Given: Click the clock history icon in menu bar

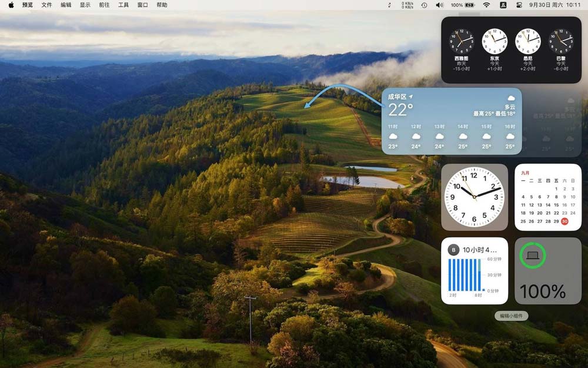Looking at the screenshot, I should point(424,5).
